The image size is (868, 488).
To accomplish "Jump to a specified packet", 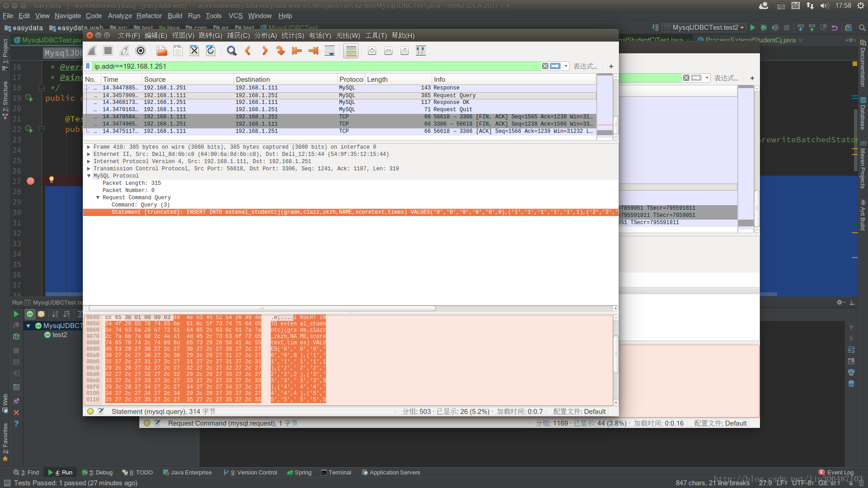I will pos(280,51).
